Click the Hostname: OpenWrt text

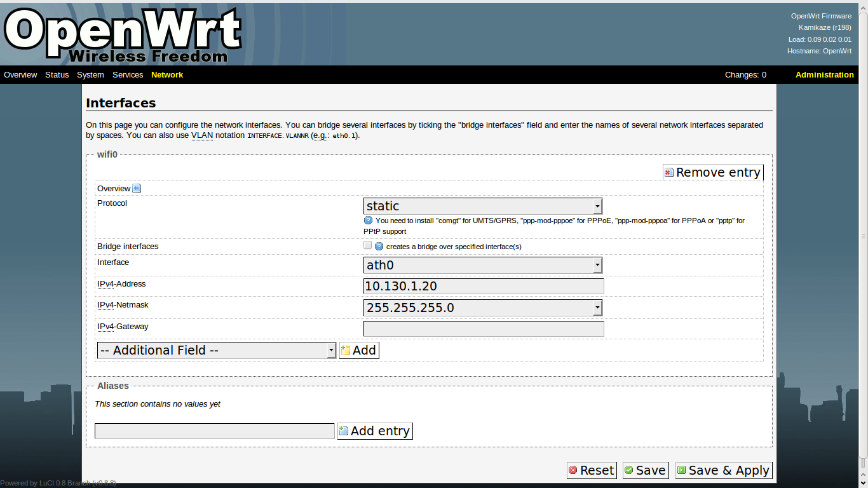(x=819, y=51)
